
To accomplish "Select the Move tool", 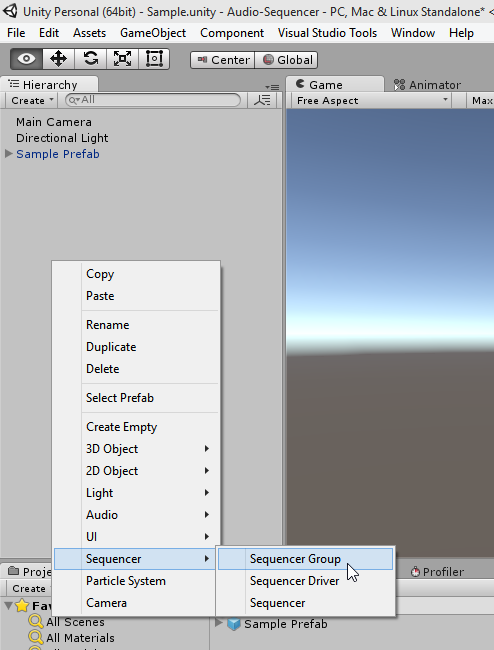I will coord(58,59).
